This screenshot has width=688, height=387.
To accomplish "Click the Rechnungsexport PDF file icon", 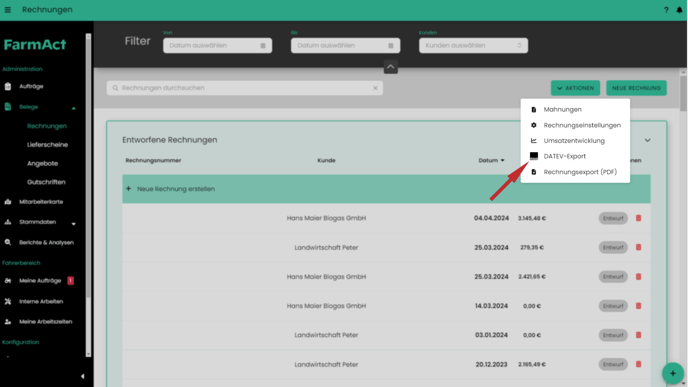I will (534, 172).
